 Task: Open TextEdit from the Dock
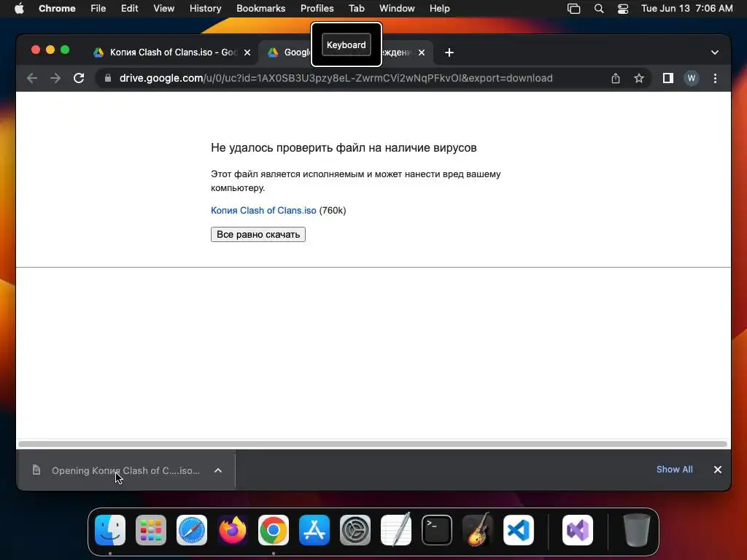point(396,530)
